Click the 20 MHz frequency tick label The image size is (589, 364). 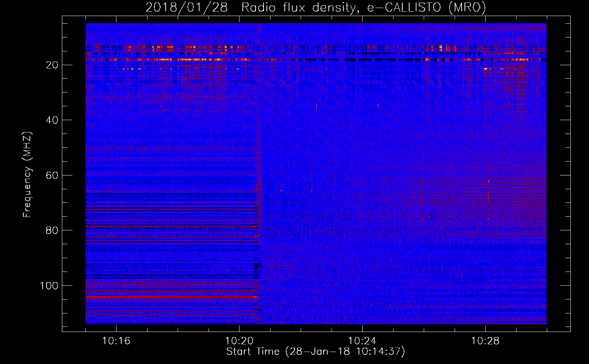pos(52,65)
